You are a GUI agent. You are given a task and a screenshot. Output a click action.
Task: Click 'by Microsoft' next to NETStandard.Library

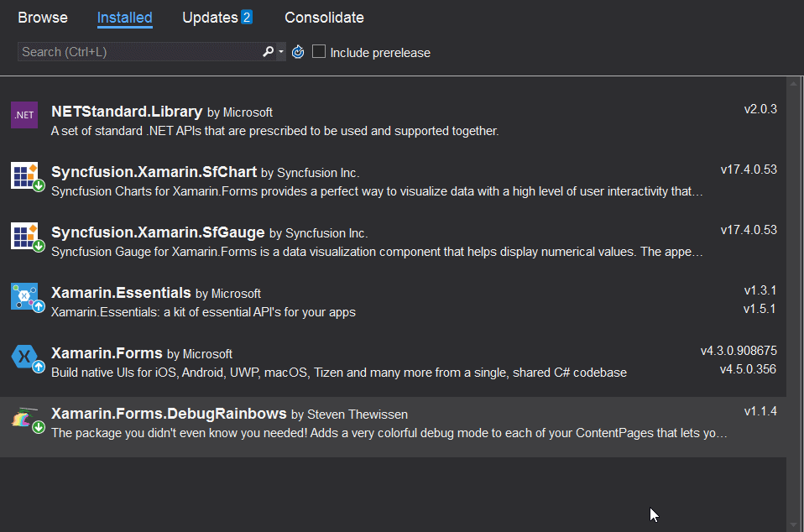point(240,112)
